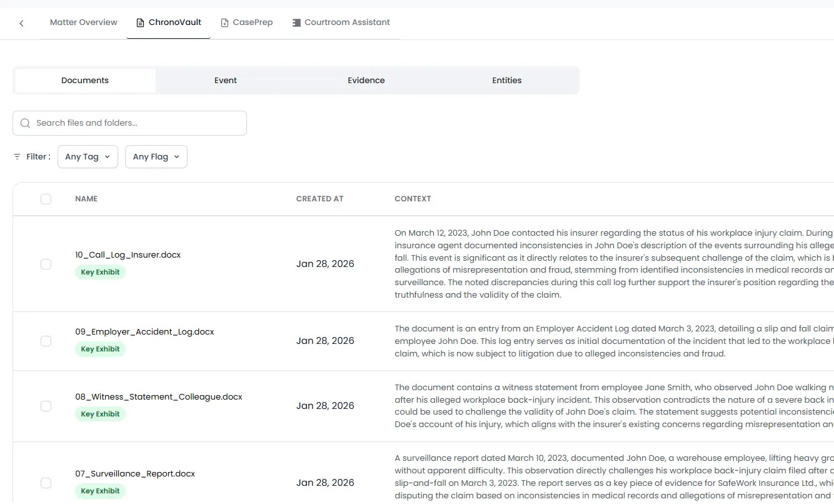The height and width of the screenshot is (504, 834).
Task: Click Key Exhibit tag on 09_Employer_Accident_Log row
Action: pyautogui.click(x=100, y=350)
